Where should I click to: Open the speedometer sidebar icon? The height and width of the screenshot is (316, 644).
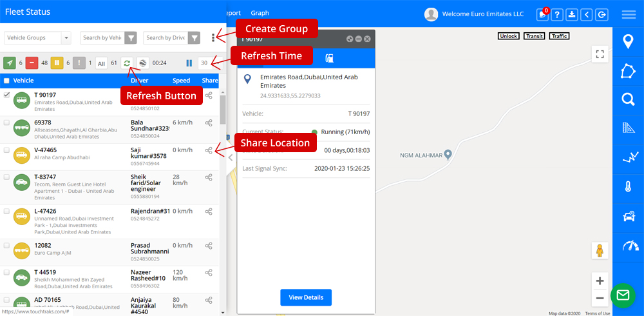coord(628,245)
